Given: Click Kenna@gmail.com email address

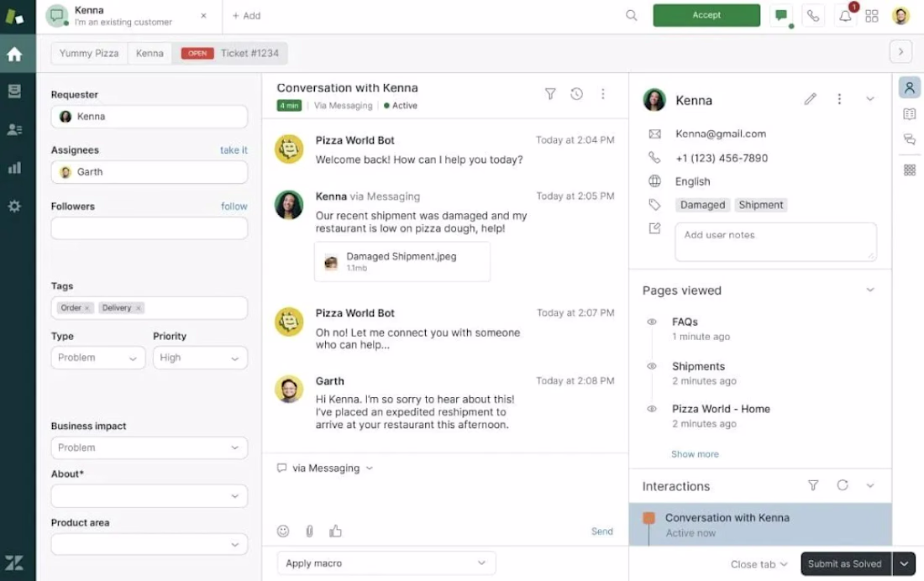Looking at the screenshot, I should pyautogui.click(x=721, y=133).
